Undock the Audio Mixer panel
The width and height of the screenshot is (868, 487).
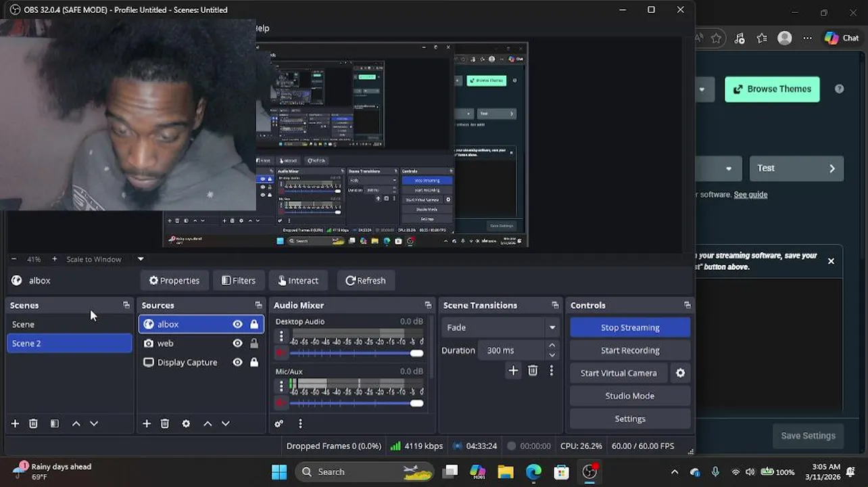[428, 305]
